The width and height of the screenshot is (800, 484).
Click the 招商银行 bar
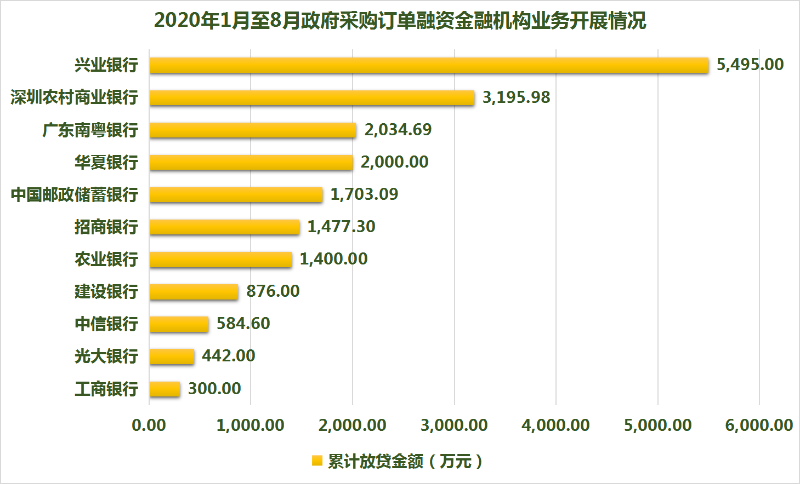click(224, 227)
